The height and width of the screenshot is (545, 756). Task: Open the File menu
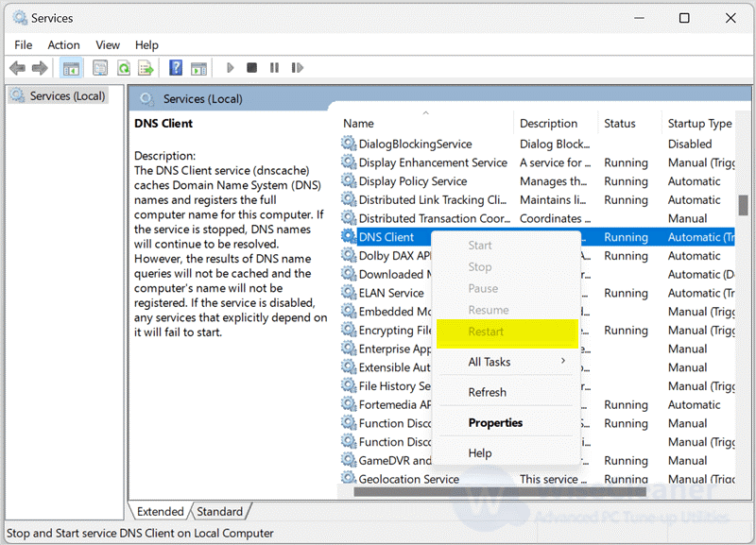point(23,44)
